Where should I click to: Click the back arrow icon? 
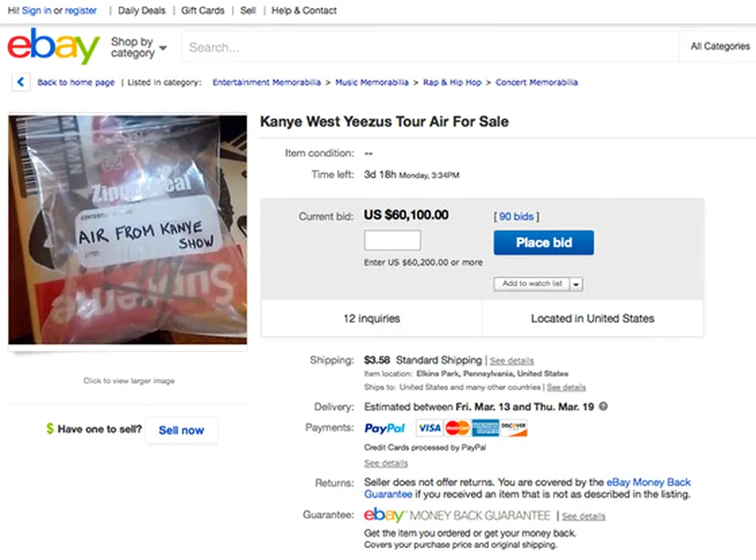21,82
